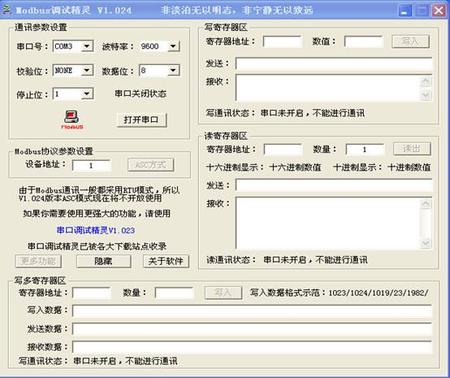Focus 数量 field in 读寄存器区
The height and width of the screenshot is (378, 450).
pos(365,150)
